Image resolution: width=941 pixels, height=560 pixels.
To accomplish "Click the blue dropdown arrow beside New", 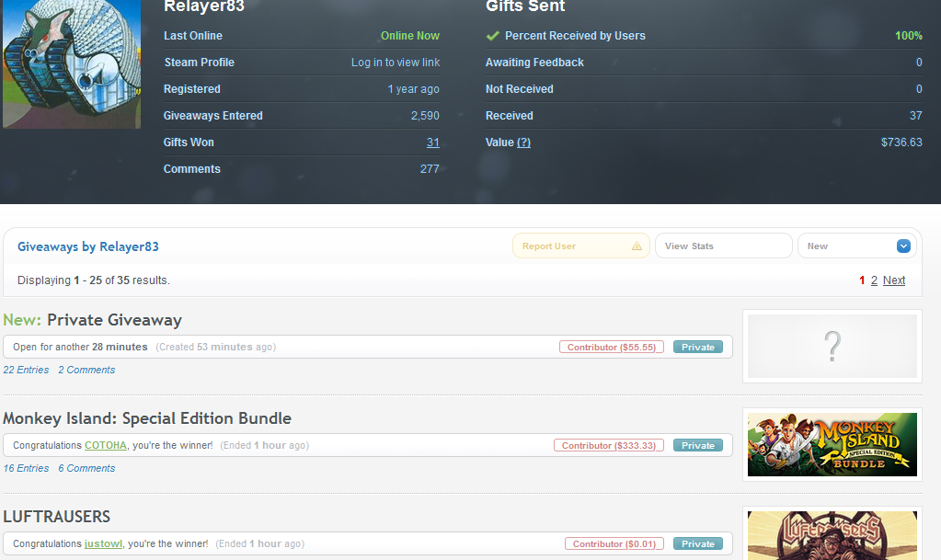I will [903, 246].
